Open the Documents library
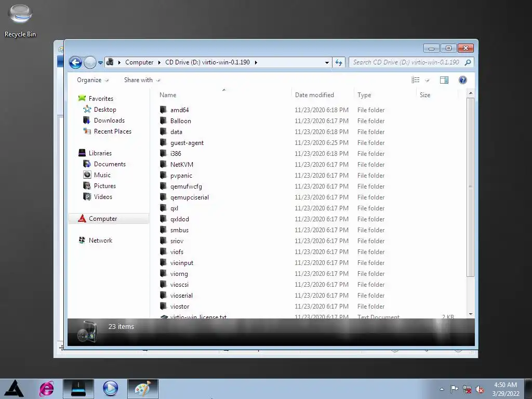The image size is (532, 399). coord(110,164)
